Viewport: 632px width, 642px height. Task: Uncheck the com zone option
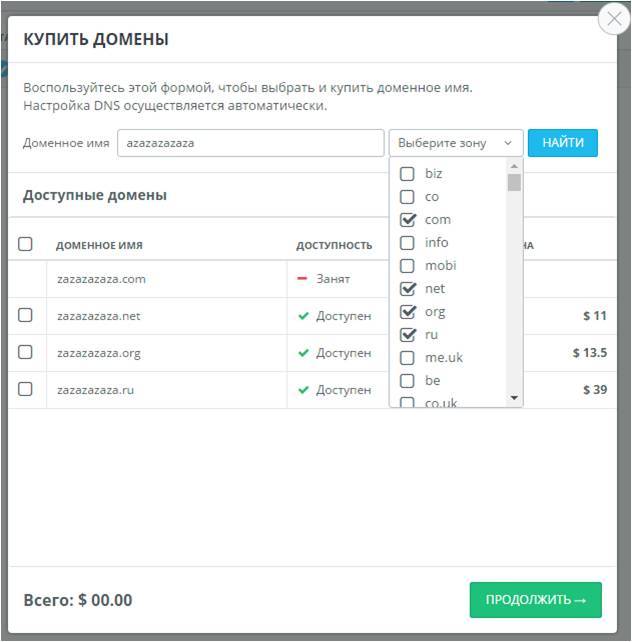pyautogui.click(x=408, y=220)
